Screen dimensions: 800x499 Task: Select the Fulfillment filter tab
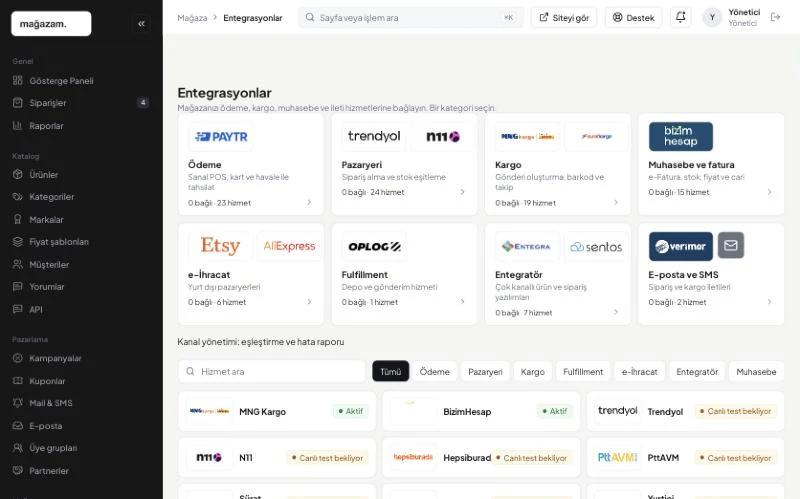(583, 371)
